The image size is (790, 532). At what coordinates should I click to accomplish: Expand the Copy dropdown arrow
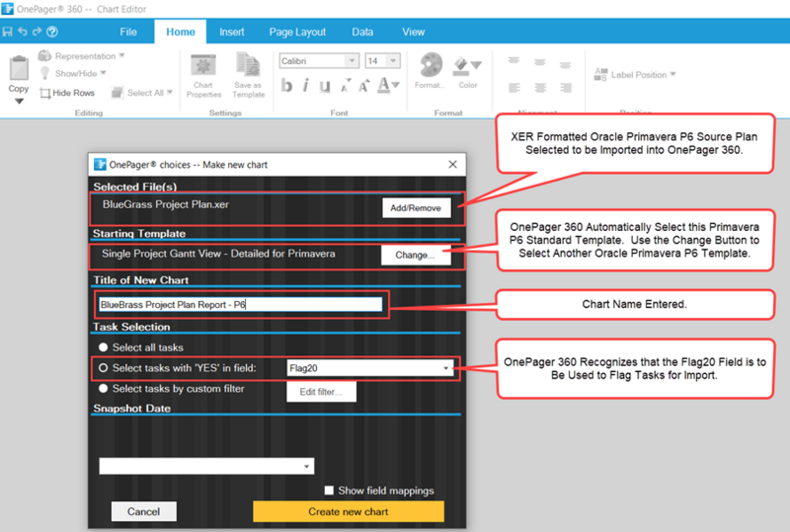pyautogui.click(x=19, y=102)
